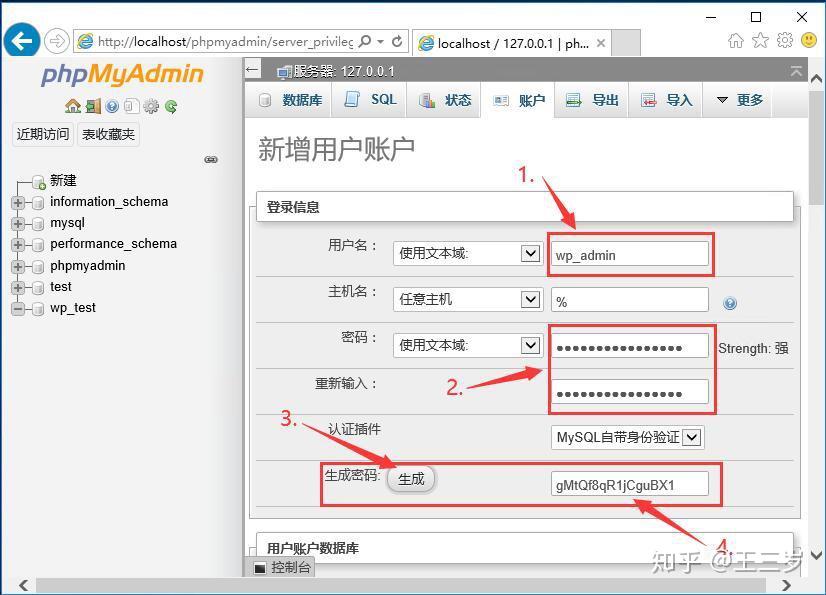Click the browser forward arrow button
This screenshot has width=826, height=595.
click(56, 41)
